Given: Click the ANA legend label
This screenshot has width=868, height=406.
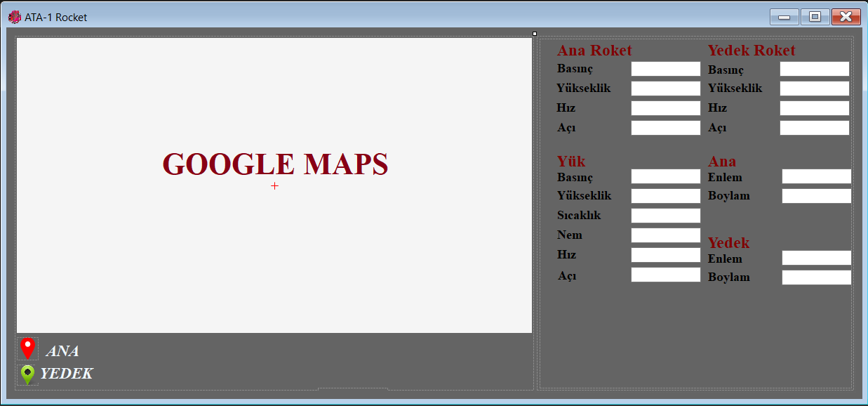Looking at the screenshot, I should [x=62, y=351].
